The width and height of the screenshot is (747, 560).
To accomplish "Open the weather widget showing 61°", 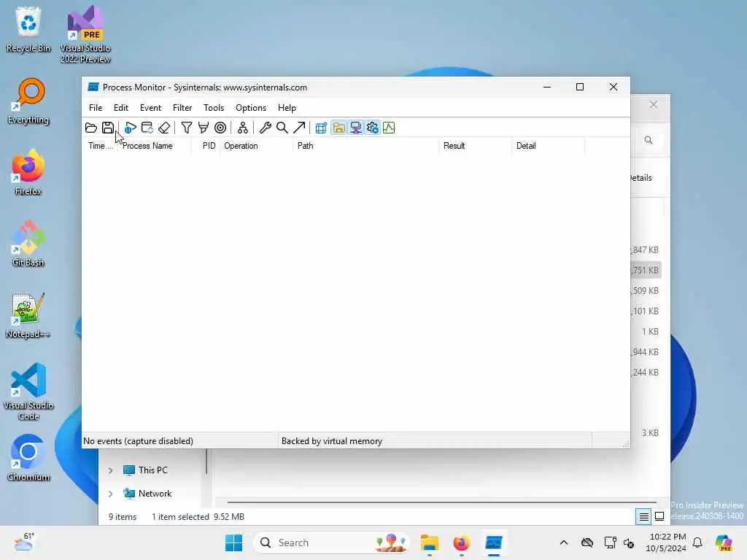I will [x=24, y=542].
